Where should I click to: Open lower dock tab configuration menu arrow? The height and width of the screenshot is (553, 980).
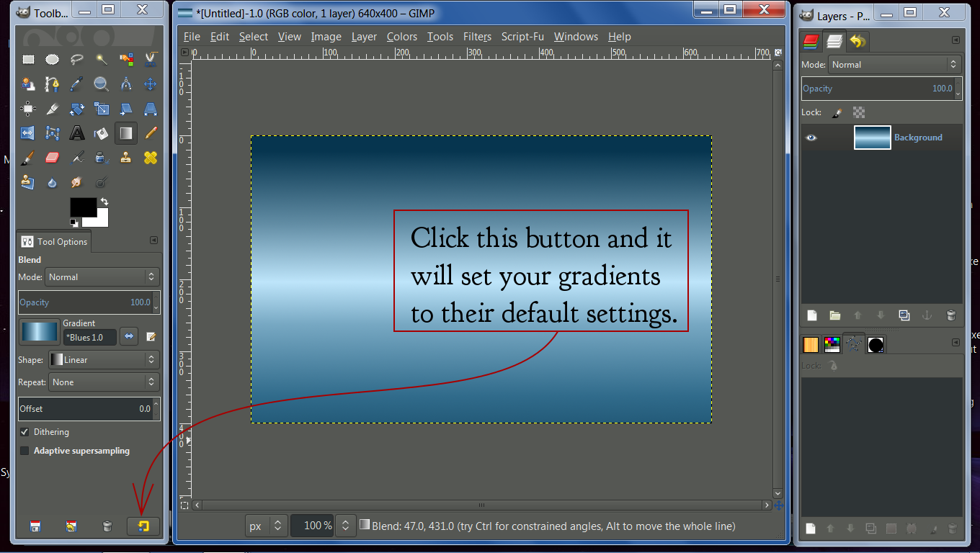point(955,343)
